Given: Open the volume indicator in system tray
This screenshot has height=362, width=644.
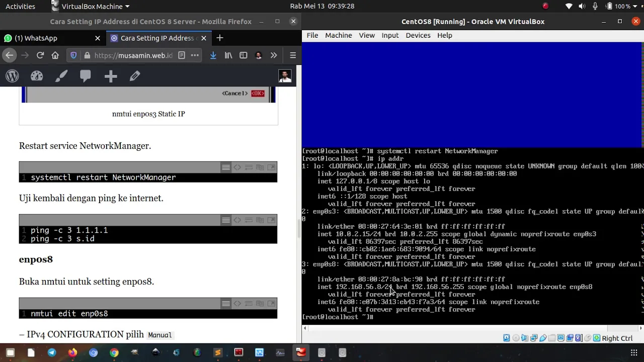Looking at the screenshot, I should point(582,6).
